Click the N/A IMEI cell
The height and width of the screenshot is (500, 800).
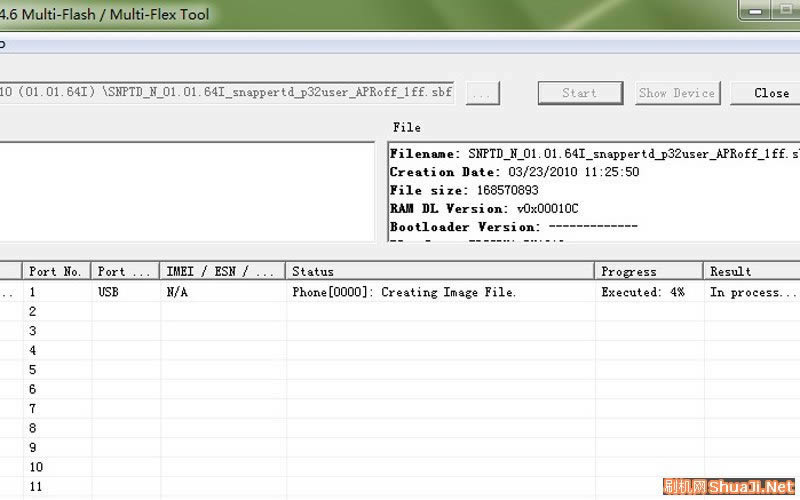[x=177, y=292]
